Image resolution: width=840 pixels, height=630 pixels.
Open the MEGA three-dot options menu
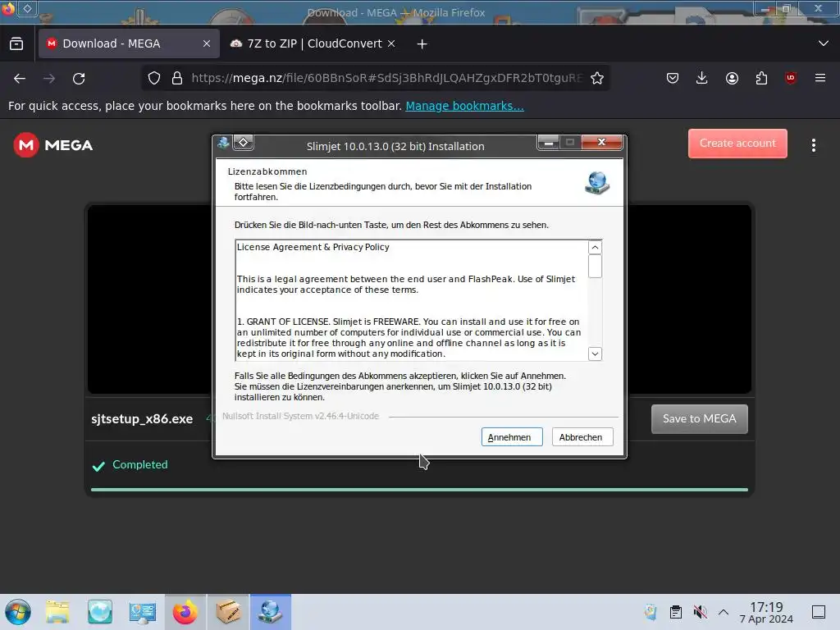[813, 145]
